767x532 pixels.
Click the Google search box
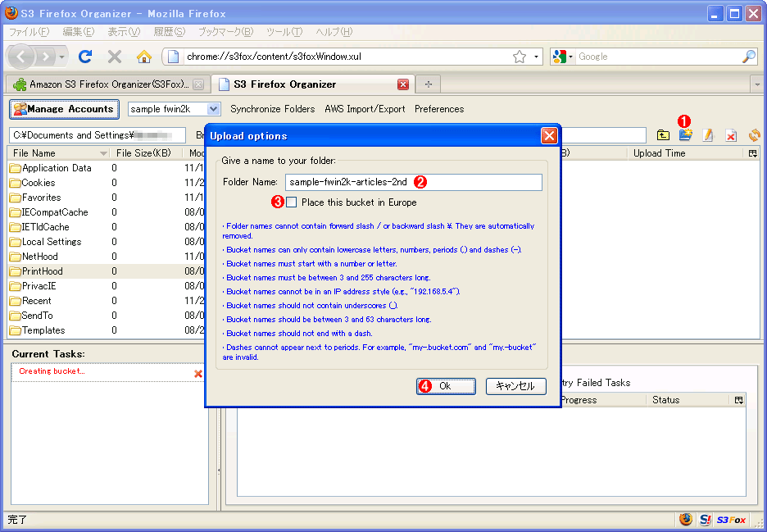658,57
